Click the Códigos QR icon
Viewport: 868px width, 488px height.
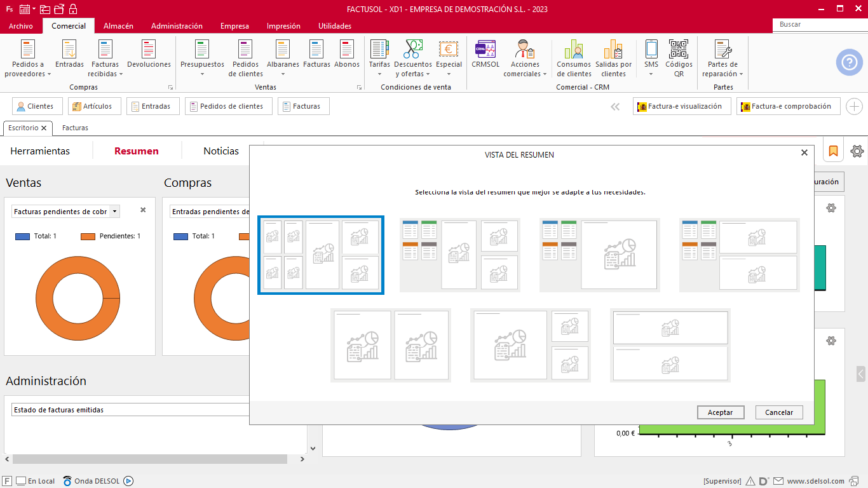(679, 50)
